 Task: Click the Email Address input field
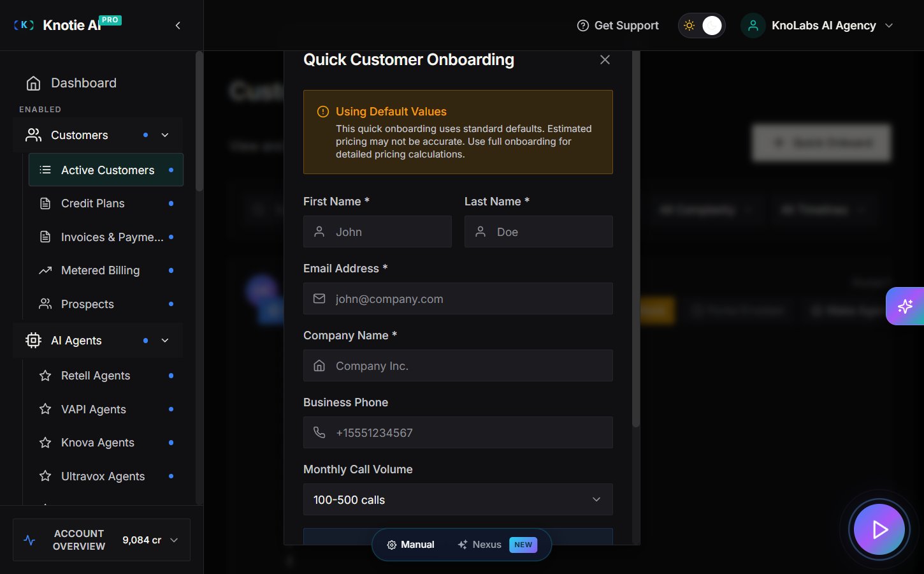(x=458, y=298)
